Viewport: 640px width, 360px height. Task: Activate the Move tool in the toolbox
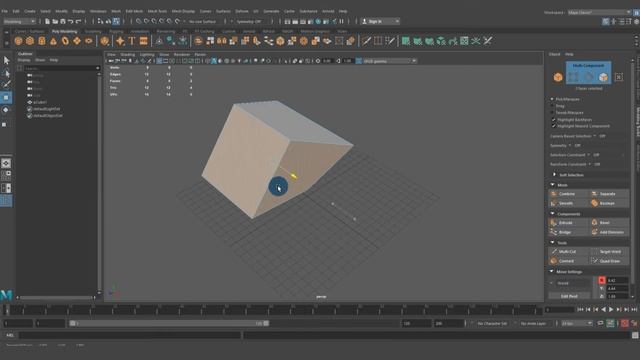click(6, 98)
